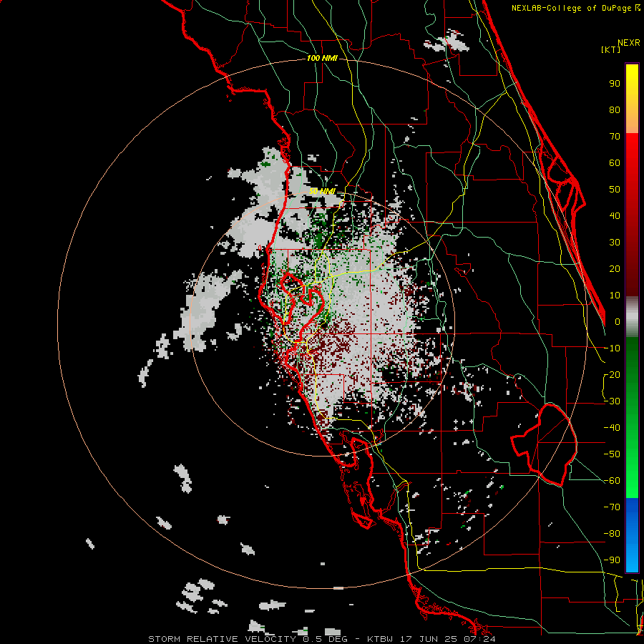Click the 80 value on the velocity scale
This screenshot has height=644, width=644.
pos(615,110)
